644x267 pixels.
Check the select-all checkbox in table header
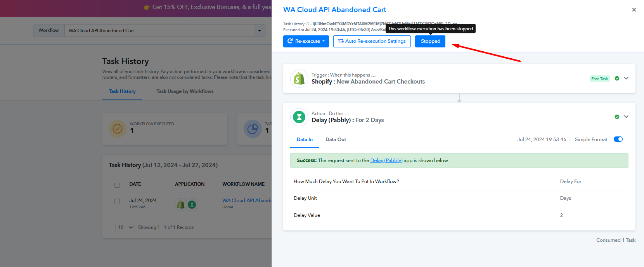pyautogui.click(x=117, y=185)
